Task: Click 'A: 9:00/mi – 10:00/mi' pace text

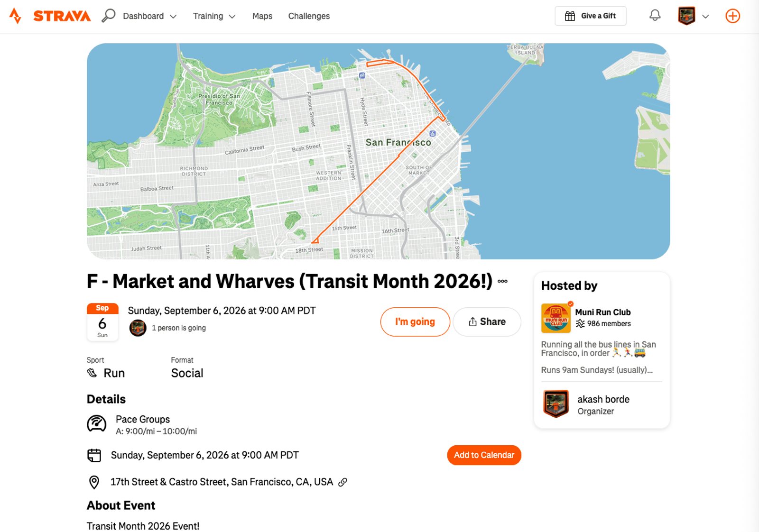Action: [157, 431]
